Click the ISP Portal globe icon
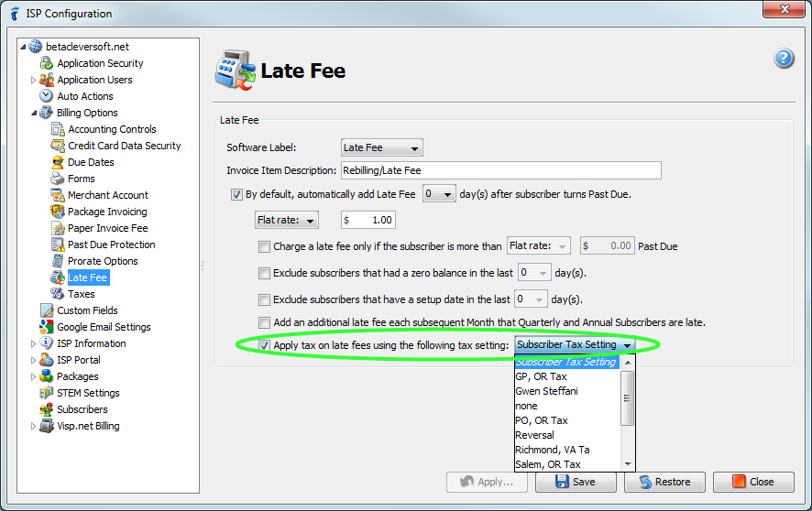Viewport: 812px width, 511px height. click(x=47, y=360)
